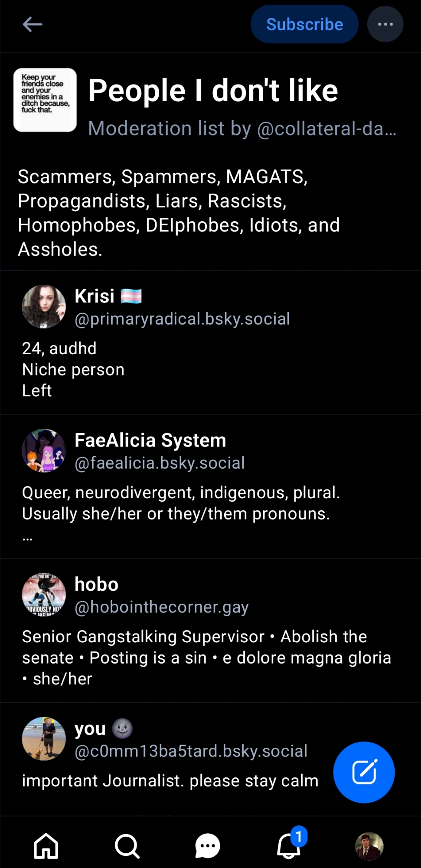
Task: Tap the beach avatar of "you"
Action: 44,739
